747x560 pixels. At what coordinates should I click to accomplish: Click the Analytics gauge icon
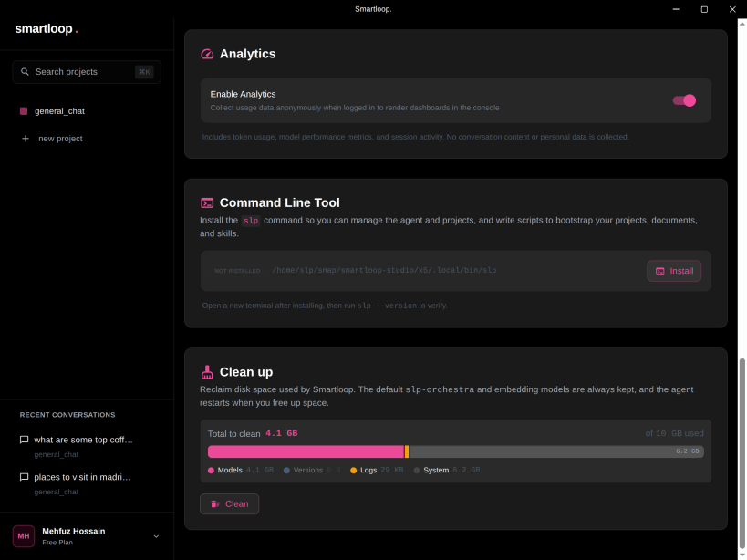click(207, 54)
